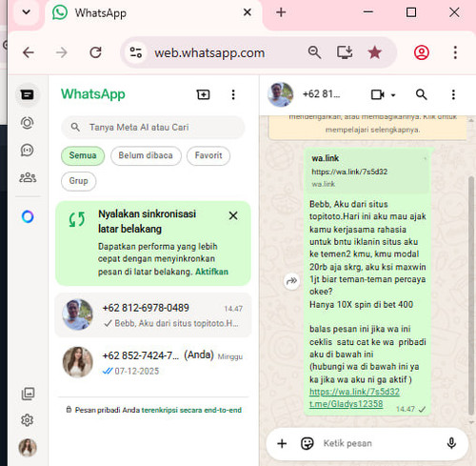This screenshot has height=466, width=476.
Task: Click the Aktifkan link
Action: click(211, 272)
